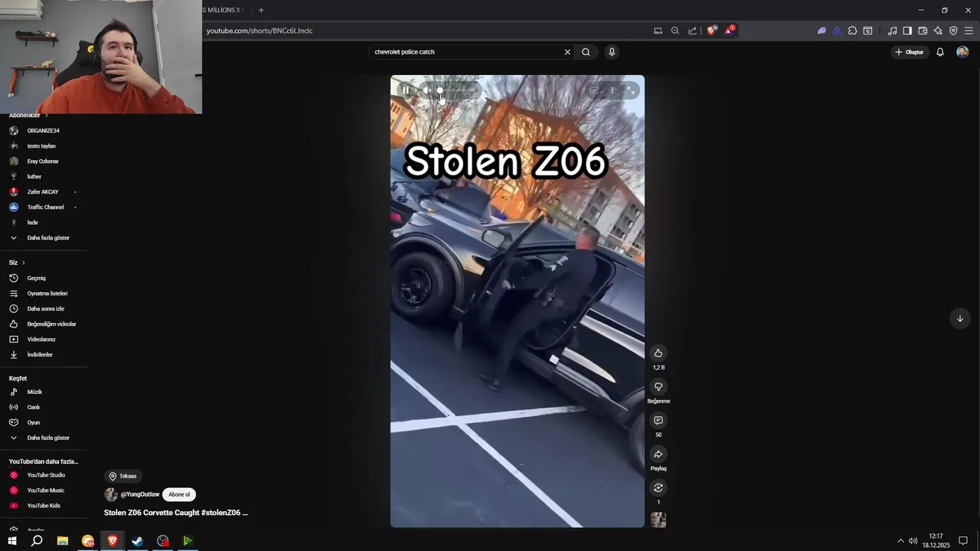The image size is (980, 551).
Task: Expand the Siz section chevron
Action: pyautogui.click(x=23, y=262)
